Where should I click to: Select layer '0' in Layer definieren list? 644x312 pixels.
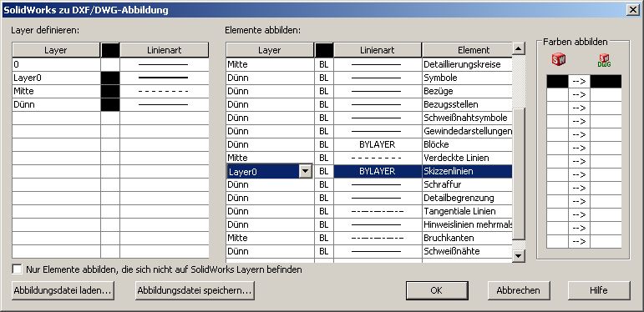[x=56, y=64]
